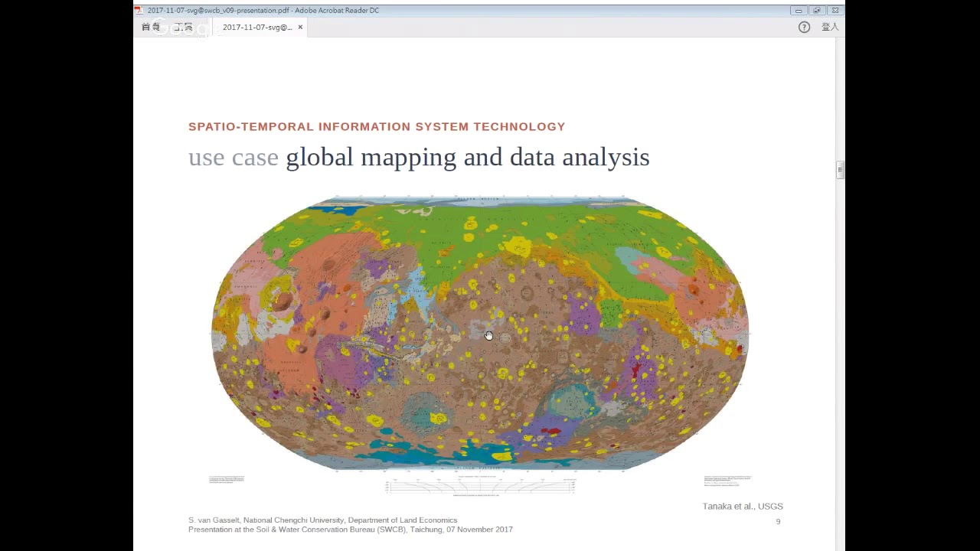Screen dimensions: 980x551
Task: Click the heading "SPATIO-TEMPORAL INFORMATION SYSTEM TECHNOLOGY"
Action: 377,126
